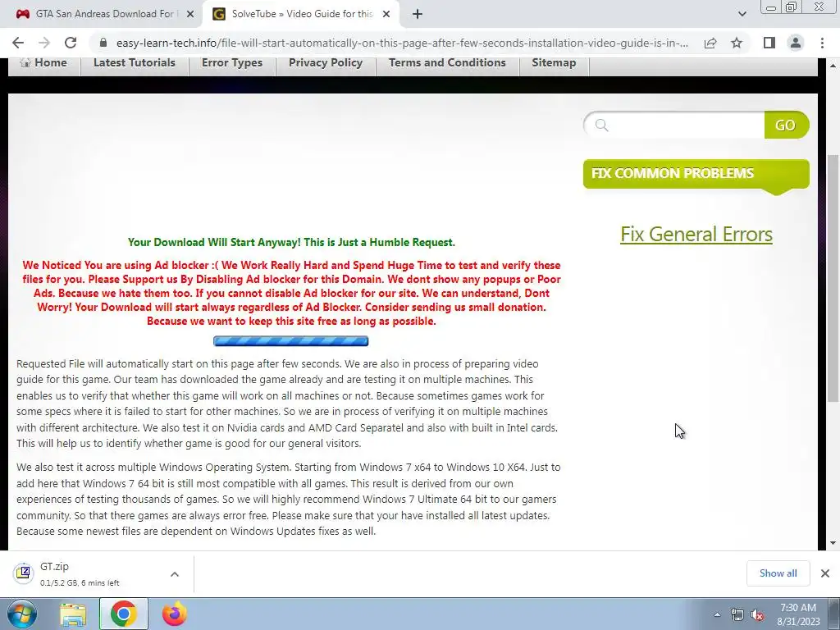Image resolution: width=840 pixels, height=630 pixels.
Task: Open the tab search dropdown
Action: pos(742,14)
